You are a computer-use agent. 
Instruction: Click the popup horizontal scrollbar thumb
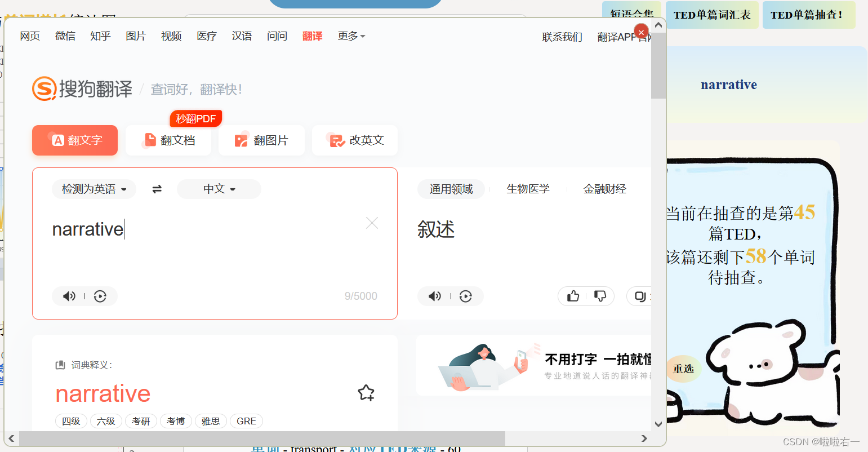pyautogui.click(x=262, y=438)
